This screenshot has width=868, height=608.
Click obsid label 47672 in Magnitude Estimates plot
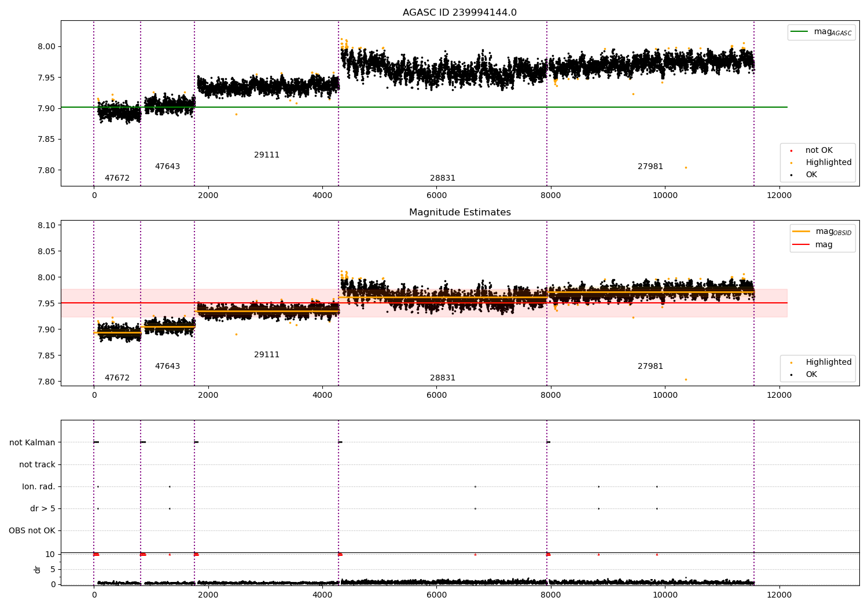click(117, 378)
